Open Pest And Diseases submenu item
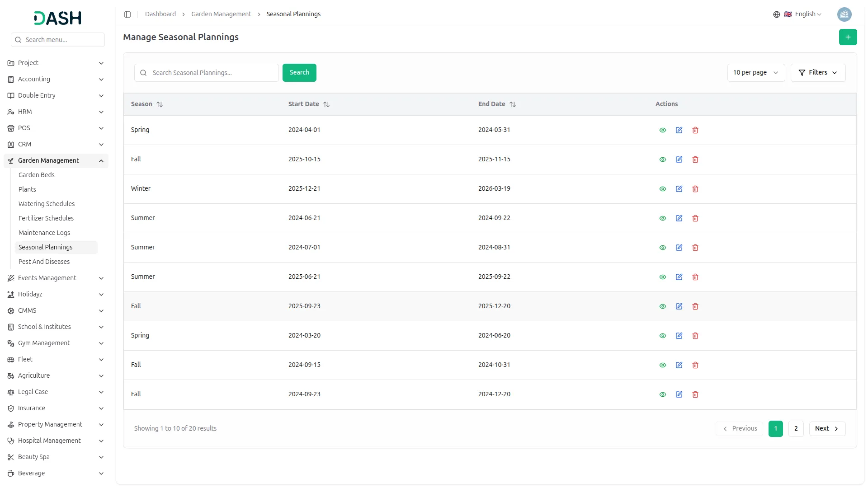This screenshot has width=868, height=488. (x=44, y=262)
